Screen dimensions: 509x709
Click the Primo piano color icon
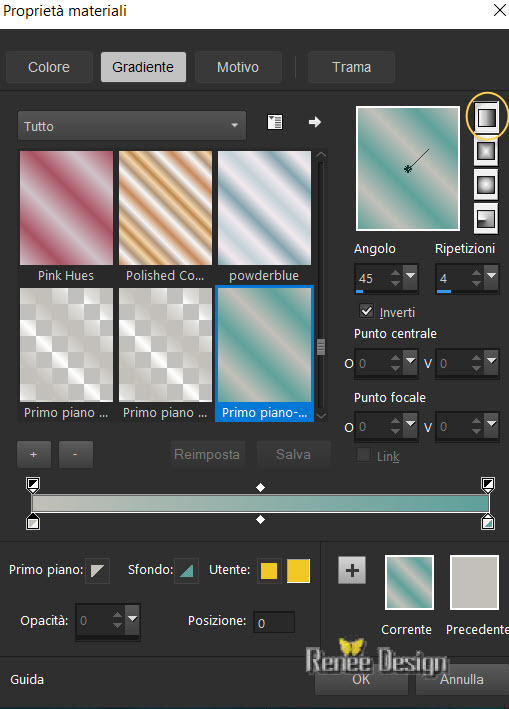click(x=97, y=571)
